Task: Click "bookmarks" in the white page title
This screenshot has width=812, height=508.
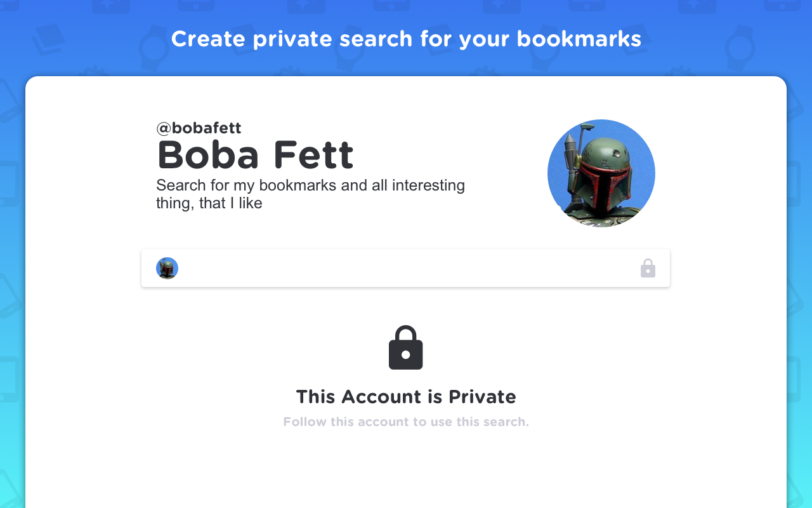Action: pos(579,39)
